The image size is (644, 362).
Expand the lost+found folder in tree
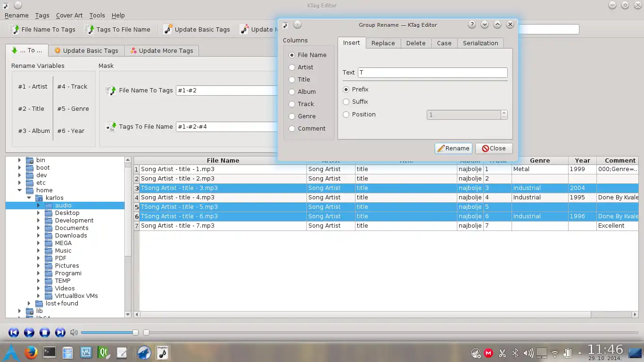pos(29,304)
